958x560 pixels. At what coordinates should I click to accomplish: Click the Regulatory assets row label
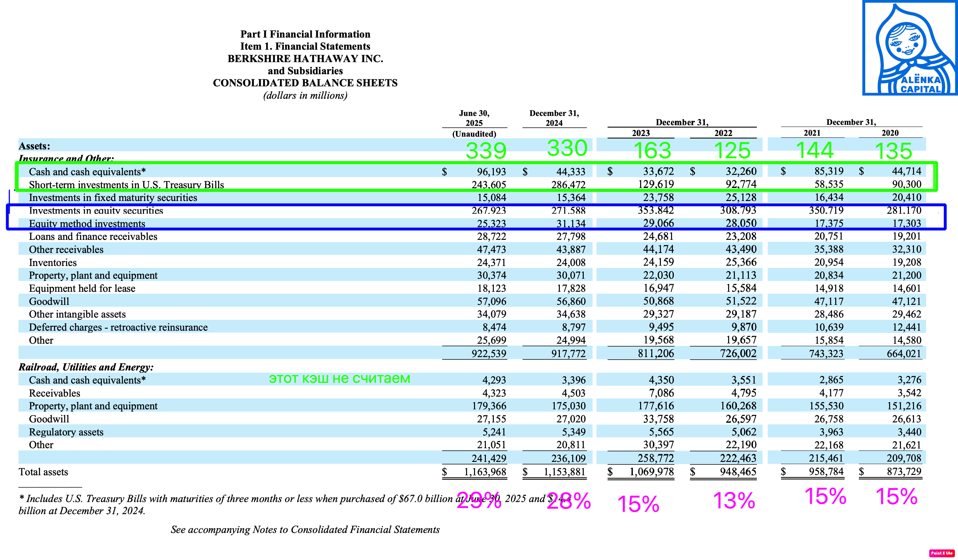coord(66,432)
